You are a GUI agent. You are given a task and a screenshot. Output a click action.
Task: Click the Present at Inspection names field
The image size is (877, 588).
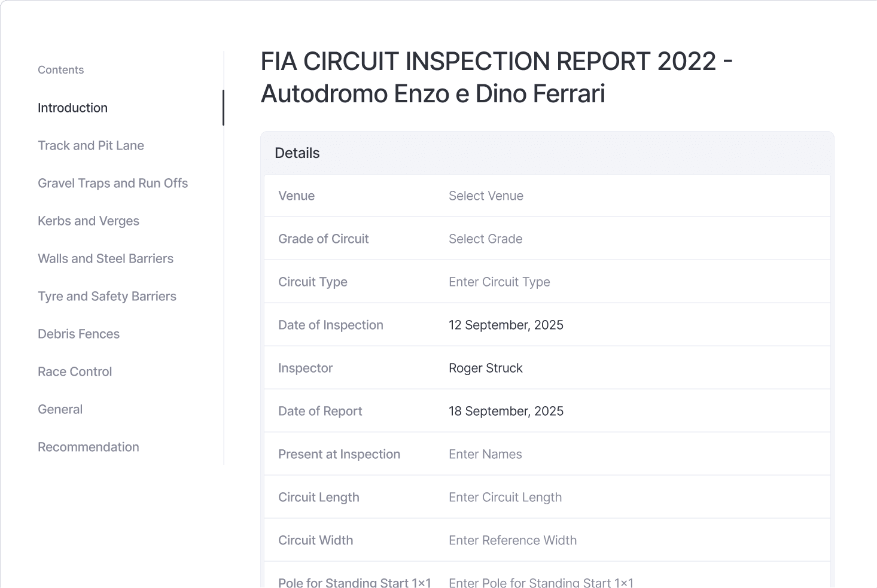click(634, 454)
